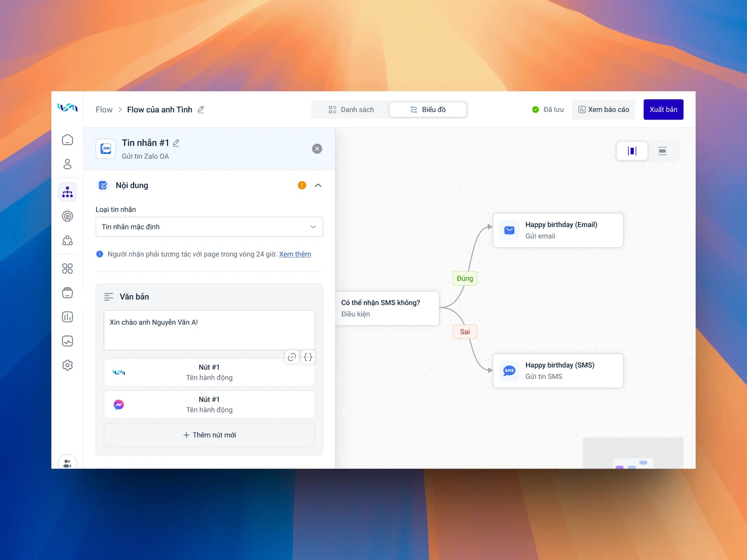Collapse the Nội dung section
The image size is (747, 560).
(x=318, y=185)
